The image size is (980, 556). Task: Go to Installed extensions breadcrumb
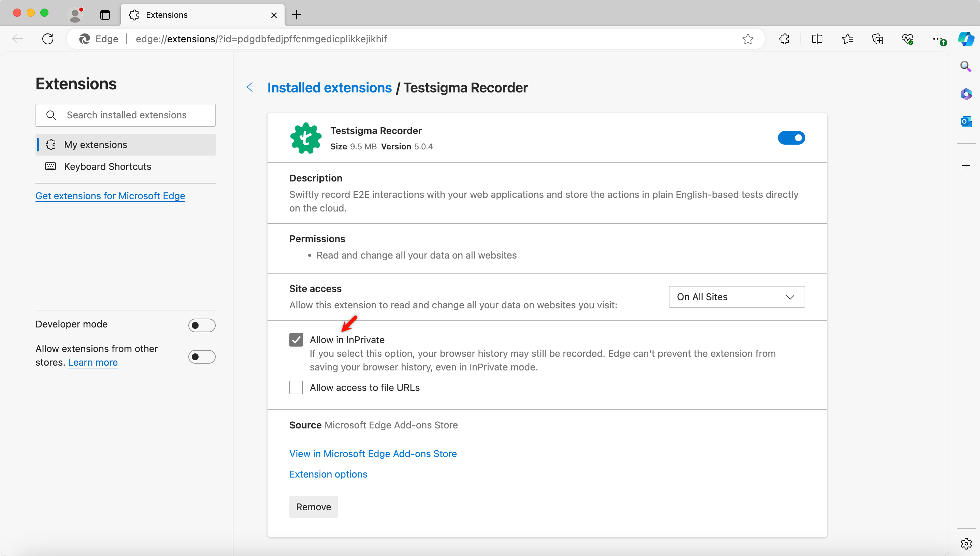coord(329,87)
